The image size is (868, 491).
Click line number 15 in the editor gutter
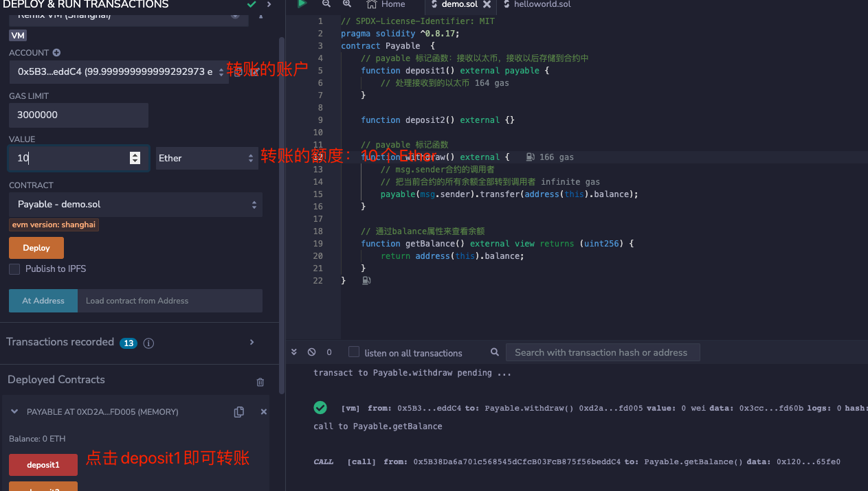[318, 194]
